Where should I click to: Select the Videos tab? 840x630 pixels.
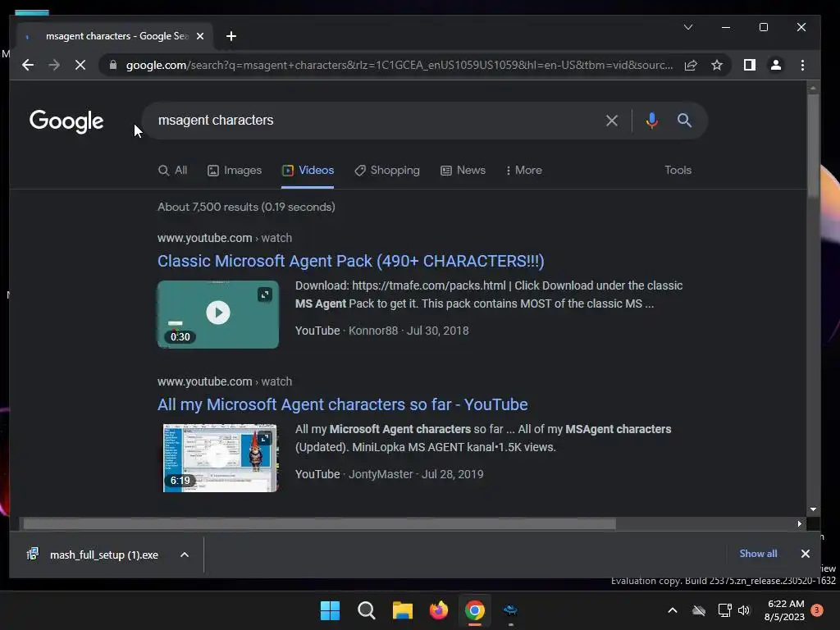click(x=308, y=171)
